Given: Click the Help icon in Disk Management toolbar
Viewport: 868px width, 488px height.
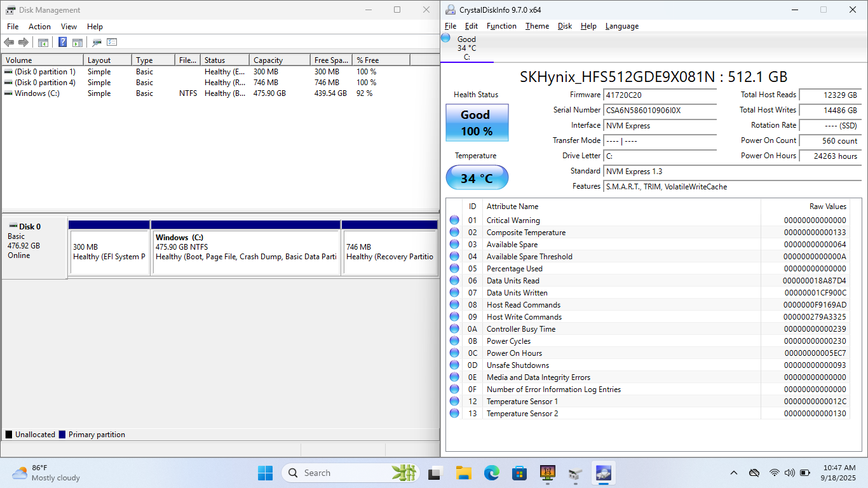Looking at the screenshot, I should [x=63, y=43].
